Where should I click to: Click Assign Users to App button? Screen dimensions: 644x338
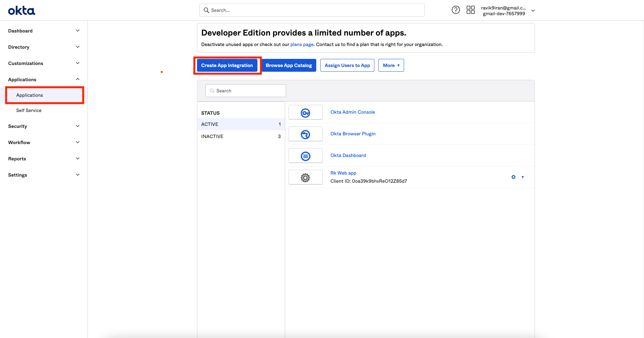(347, 65)
